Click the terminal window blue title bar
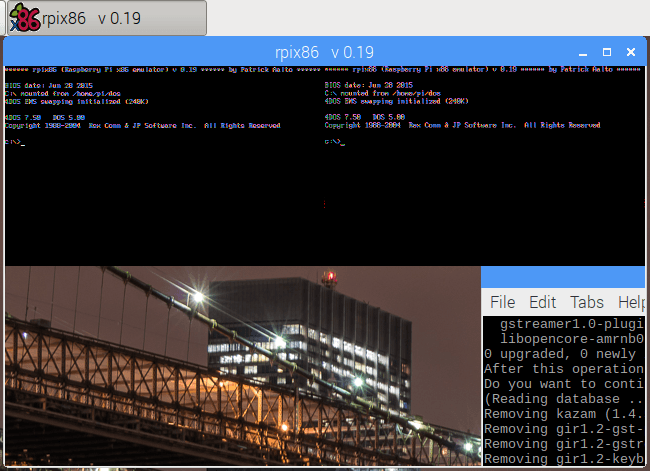The height and width of the screenshot is (471, 650). click(563, 277)
